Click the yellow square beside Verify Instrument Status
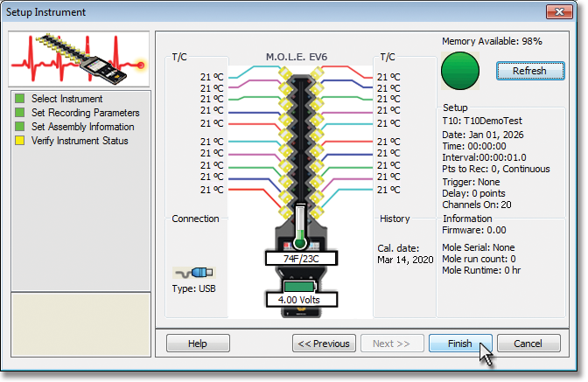The width and height of the screenshot is (588, 382). pos(19,141)
